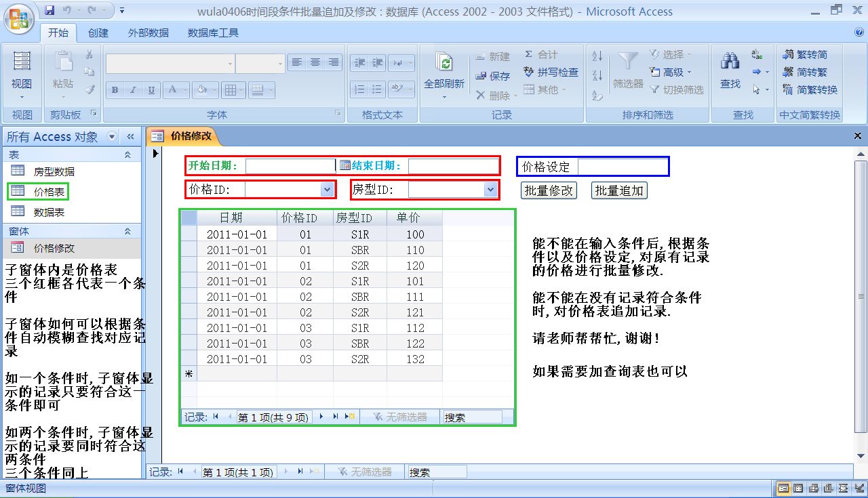Image resolution: width=868 pixels, height=498 pixels.
Task: Switch to the 创建 ribbon tab
Action: 98,33
